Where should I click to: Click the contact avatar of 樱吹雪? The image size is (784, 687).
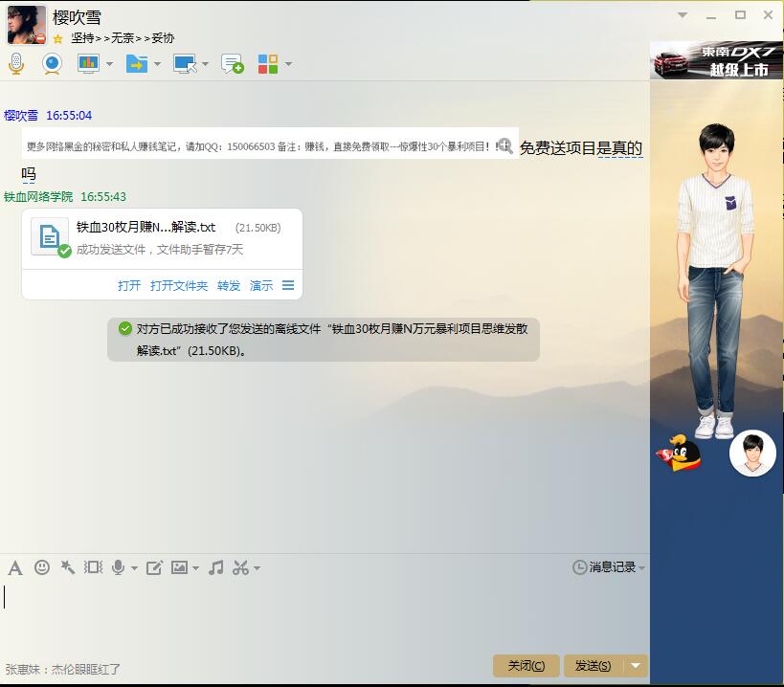pyautogui.click(x=26, y=25)
